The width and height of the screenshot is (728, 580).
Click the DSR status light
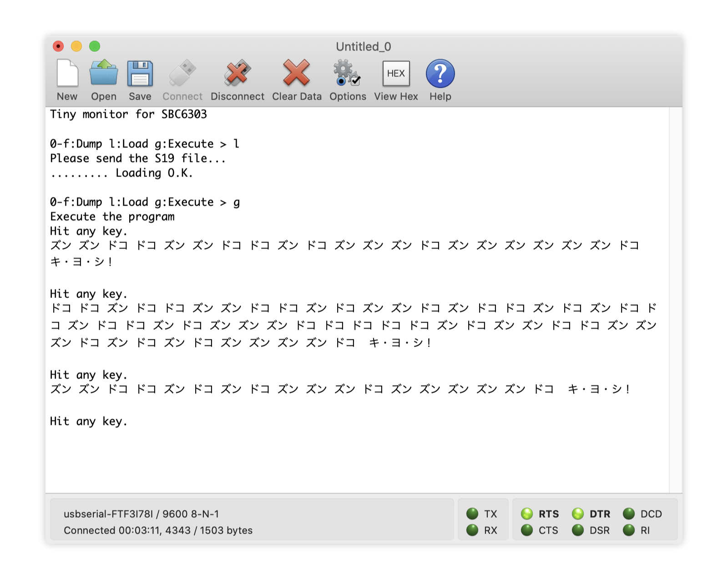tap(578, 530)
